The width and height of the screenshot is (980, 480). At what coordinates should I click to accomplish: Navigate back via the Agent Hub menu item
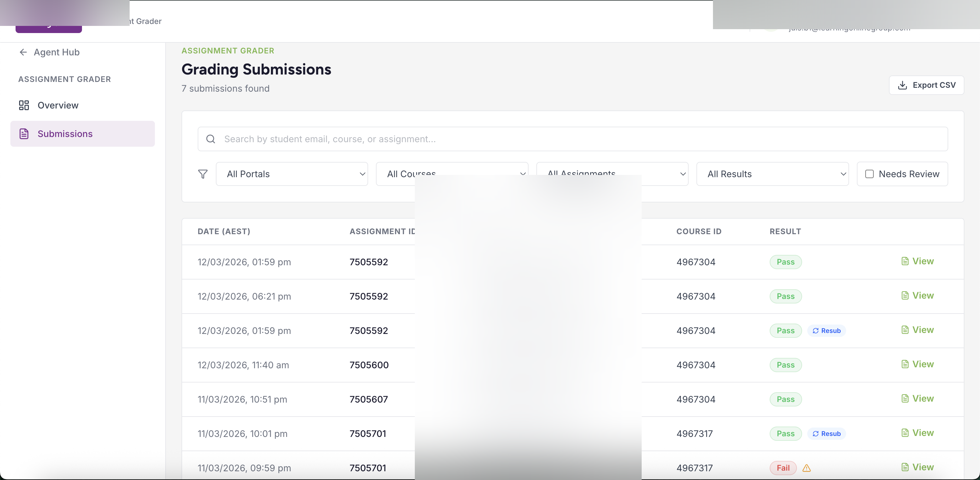point(56,52)
